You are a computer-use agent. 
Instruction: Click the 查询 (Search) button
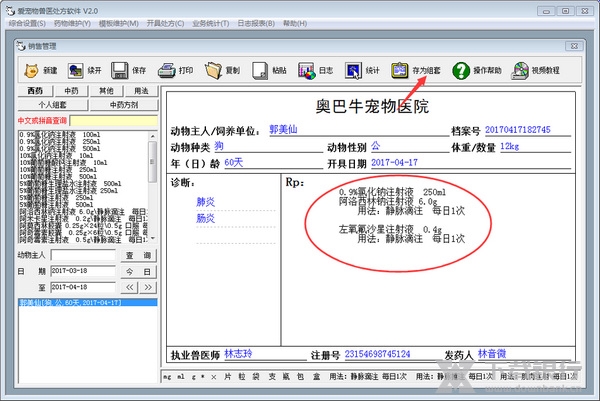tap(136, 256)
